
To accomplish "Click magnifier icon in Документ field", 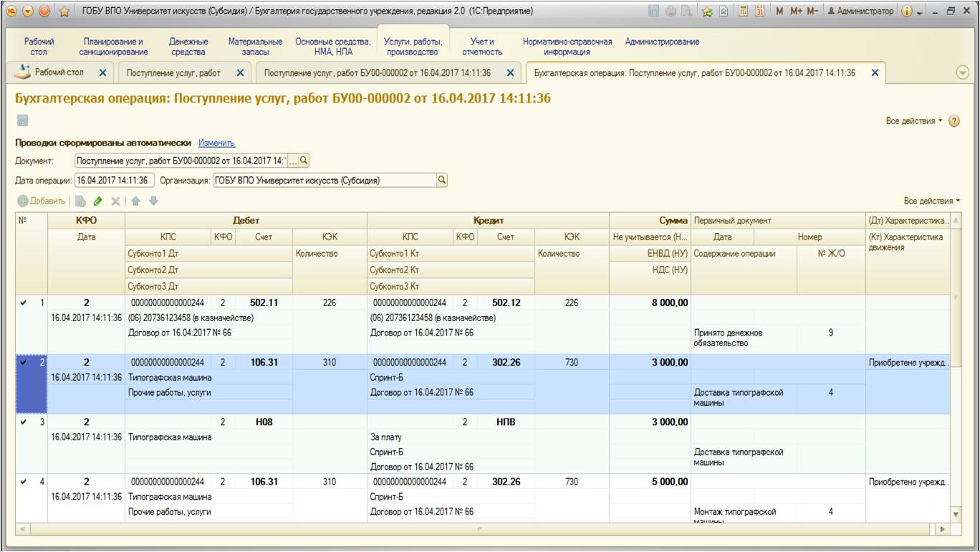I will [303, 161].
